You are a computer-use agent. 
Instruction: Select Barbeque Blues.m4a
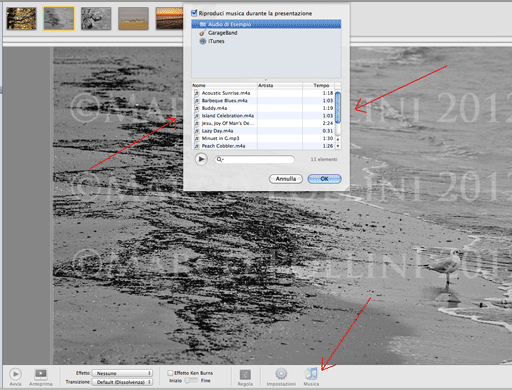[263, 101]
